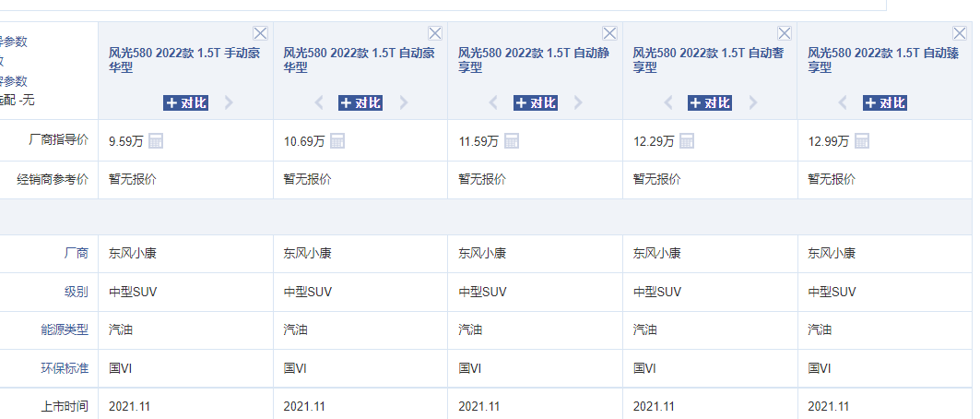
Task: Open price calculator for 12.29万
Action: coord(687,140)
